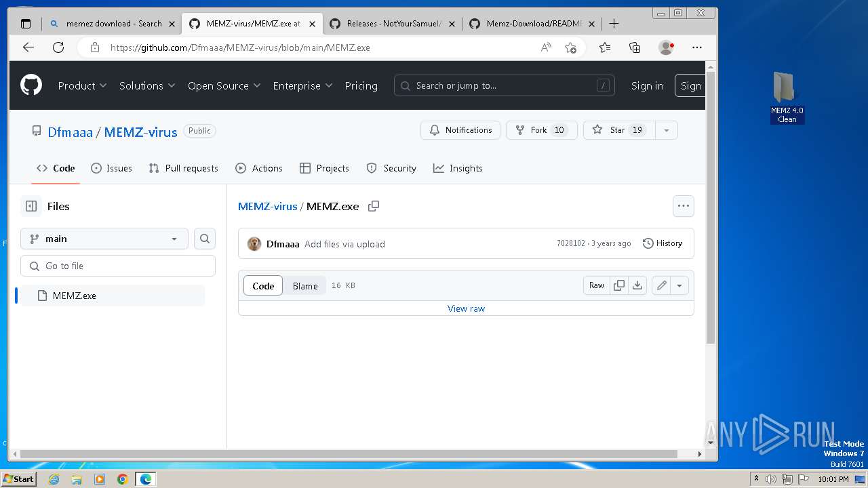The image size is (868, 488).
Task: Expand the Solutions menu
Action: pyautogui.click(x=147, y=85)
